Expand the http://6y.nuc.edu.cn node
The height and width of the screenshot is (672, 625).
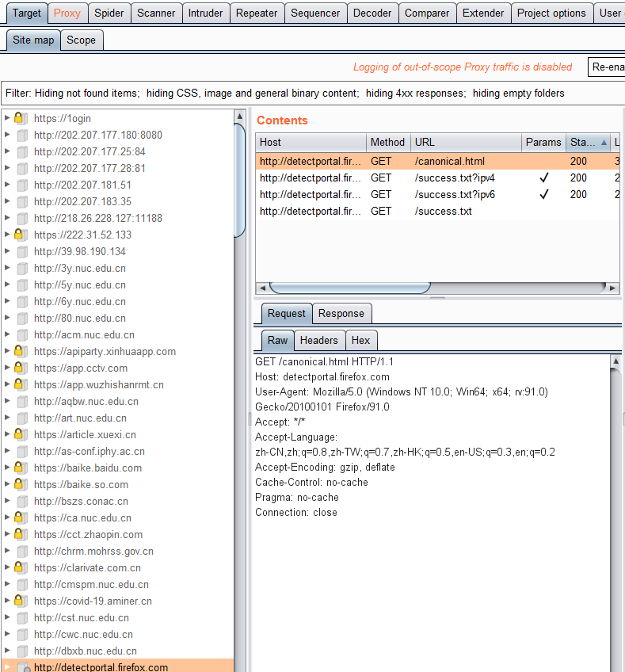click(7, 301)
